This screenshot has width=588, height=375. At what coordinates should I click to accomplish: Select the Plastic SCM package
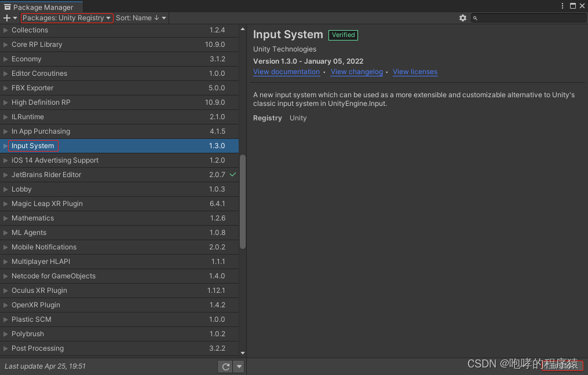(119, 319)
